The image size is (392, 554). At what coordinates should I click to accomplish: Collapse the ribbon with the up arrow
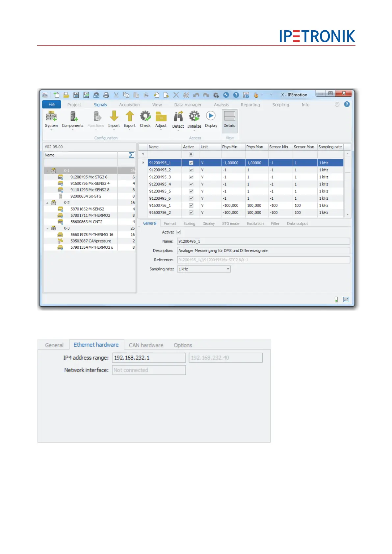337,104
